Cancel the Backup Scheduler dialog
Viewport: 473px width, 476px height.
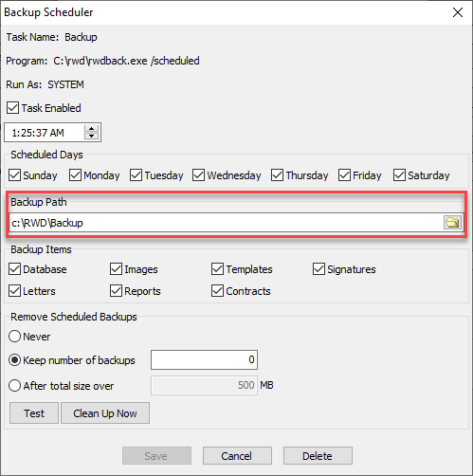click(x=237, y=456)
